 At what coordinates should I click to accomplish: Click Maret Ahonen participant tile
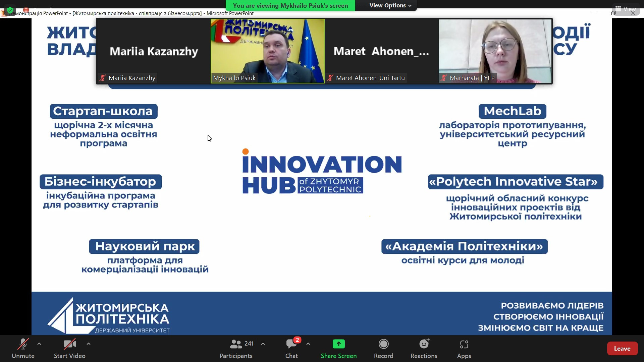point(381,51)
